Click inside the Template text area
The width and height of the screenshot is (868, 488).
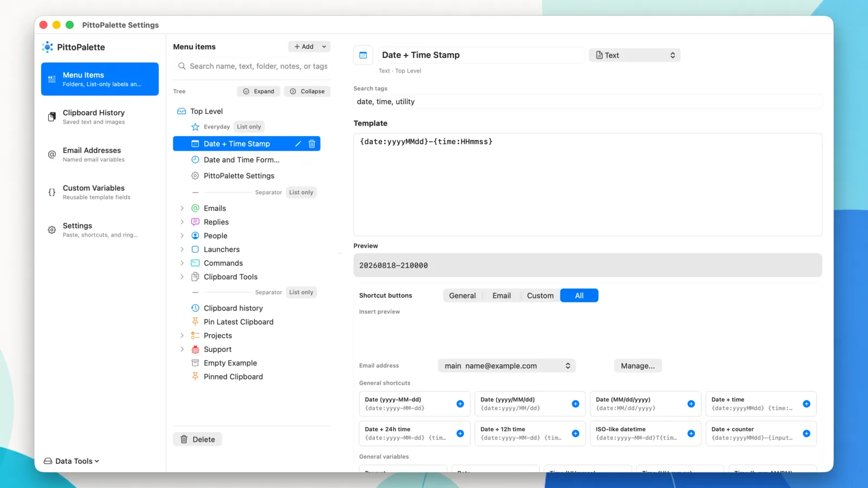[x=588, y=184]
